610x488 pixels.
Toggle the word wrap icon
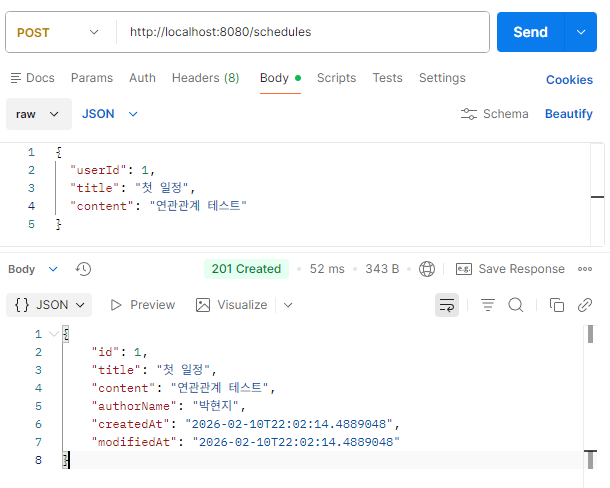click(447, 305)
